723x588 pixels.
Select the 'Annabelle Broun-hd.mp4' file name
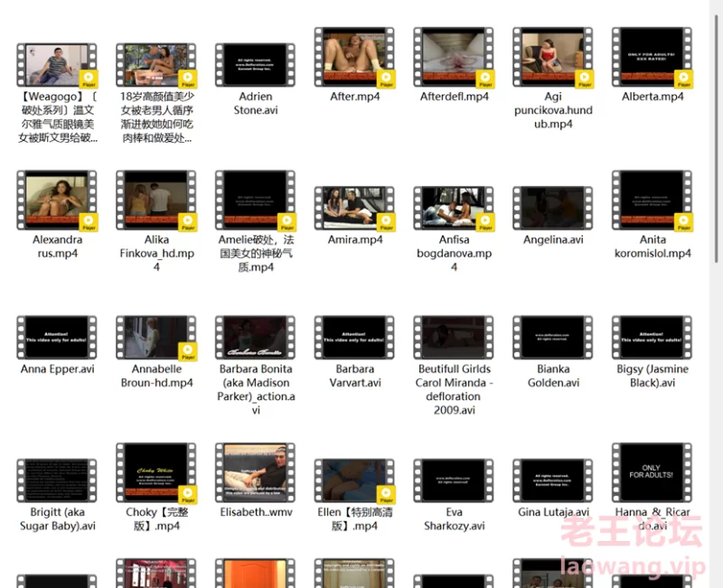(156, 376)
